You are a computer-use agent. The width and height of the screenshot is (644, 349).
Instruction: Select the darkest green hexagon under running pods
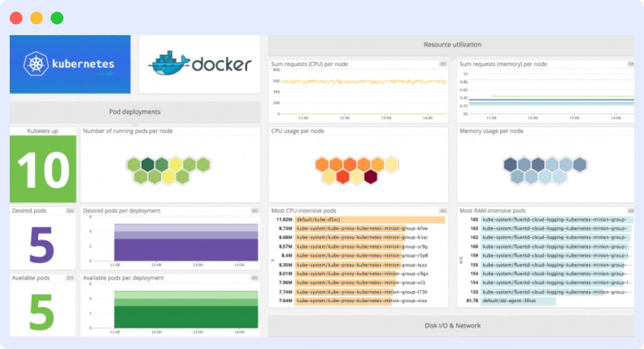pyautogui.click(x=147, y=164)
